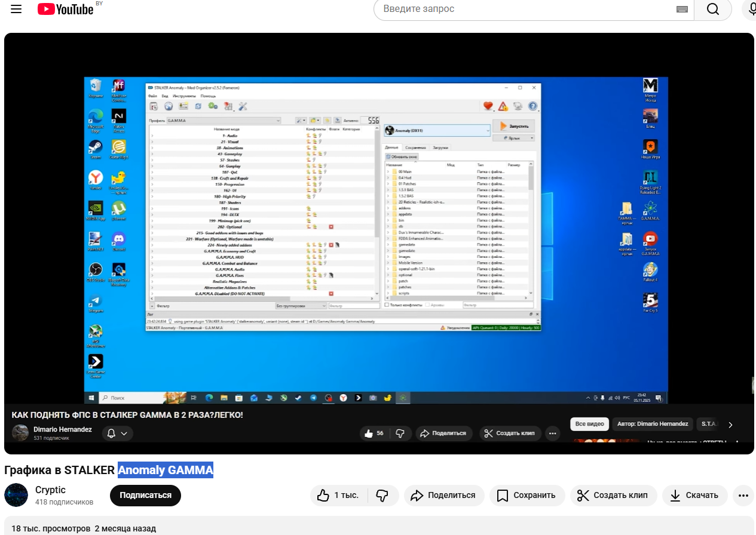Click the magnifier search button

[712, 9]
